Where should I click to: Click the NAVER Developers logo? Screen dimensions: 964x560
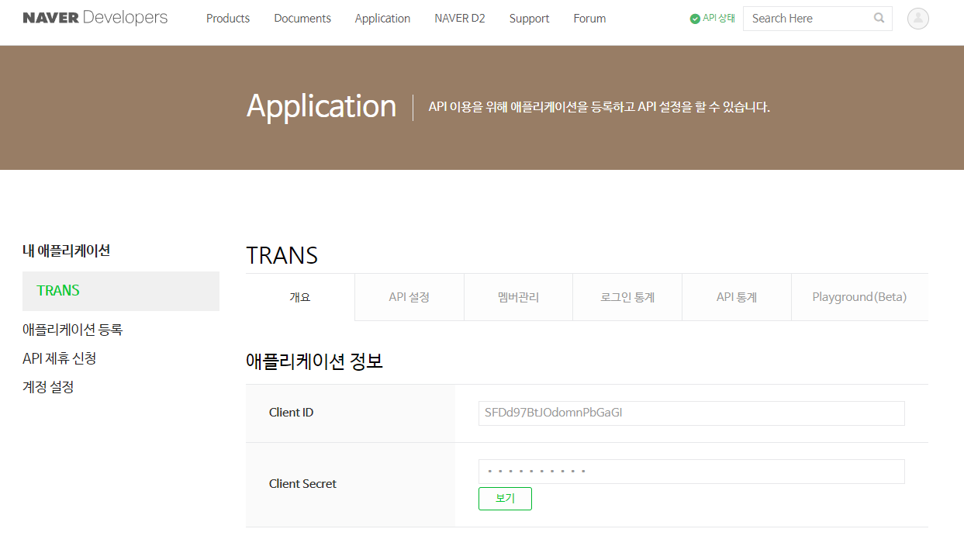[x=95, y=18]
